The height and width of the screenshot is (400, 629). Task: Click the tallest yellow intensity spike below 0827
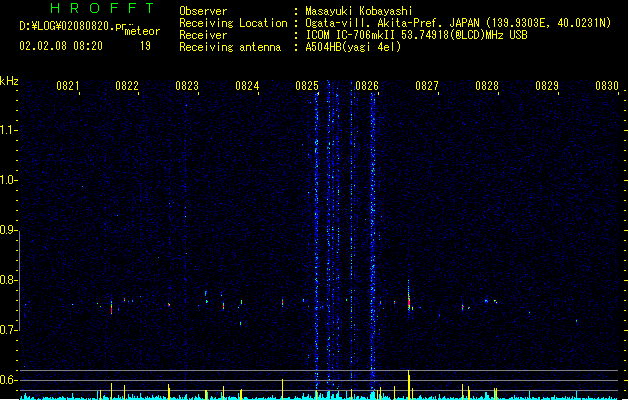point(409,384)
